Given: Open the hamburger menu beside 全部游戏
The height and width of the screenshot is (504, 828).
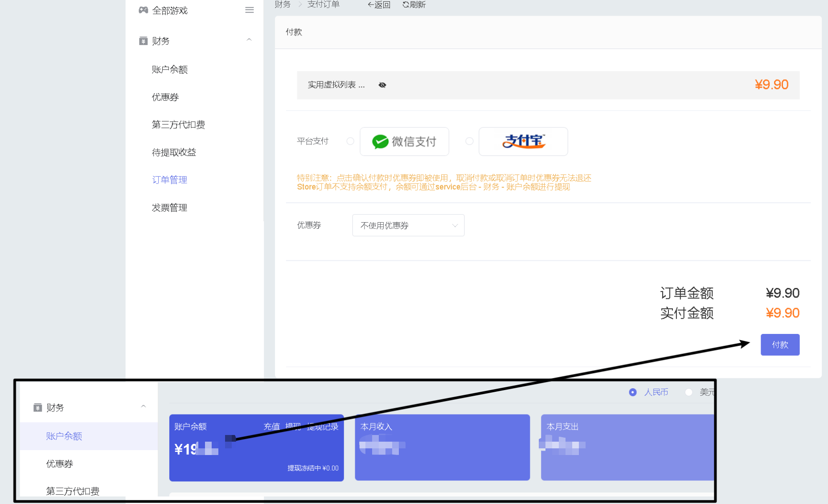Looking at the screenshot, I should (x=249, y=10).
